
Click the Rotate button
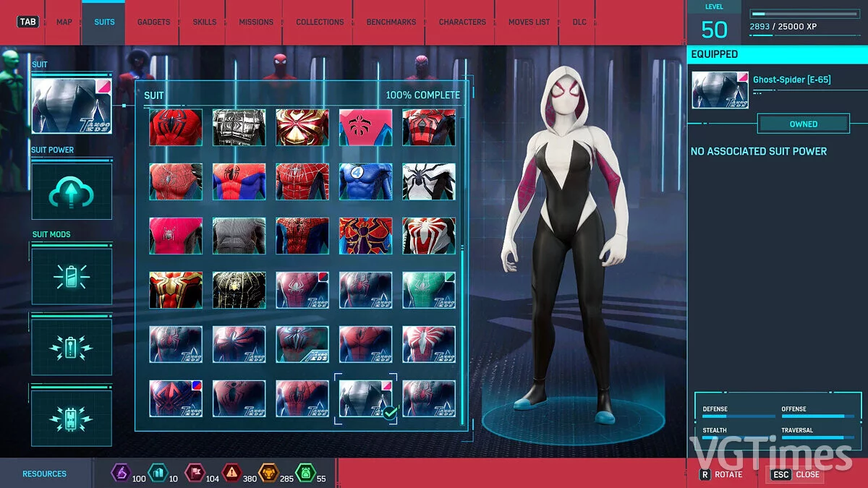tap(721, 474)
